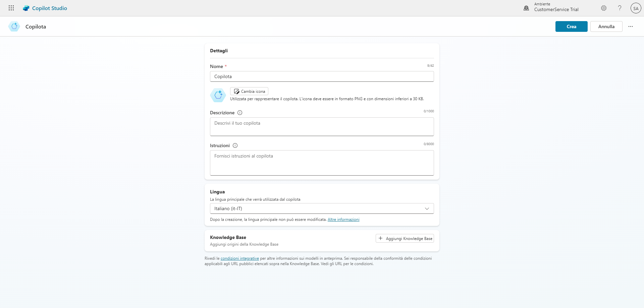Click the Cambia icona button
Image resolution: width=644 pixels, height=308 pixels.
[249, 91]
